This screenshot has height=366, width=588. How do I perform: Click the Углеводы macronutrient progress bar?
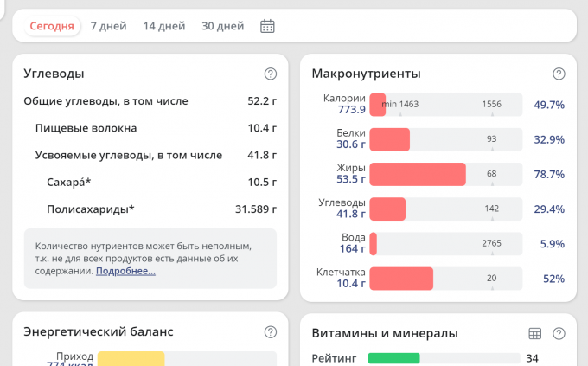[445, 209]
